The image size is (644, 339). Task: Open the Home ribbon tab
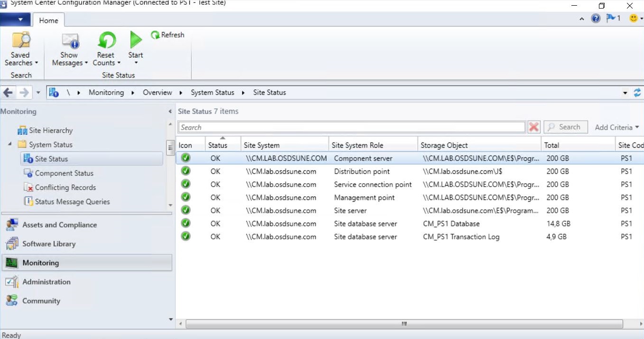pos(48,20)
